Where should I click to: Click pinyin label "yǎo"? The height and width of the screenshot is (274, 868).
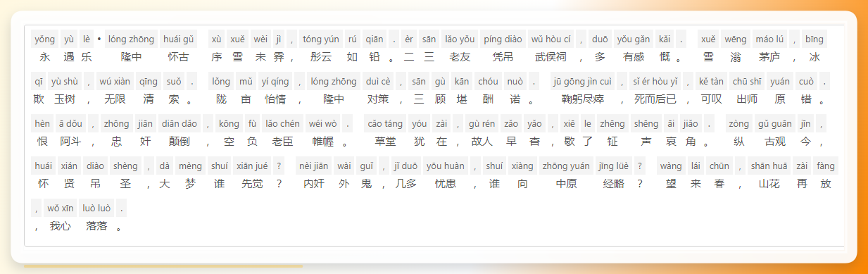coord(534,124)
